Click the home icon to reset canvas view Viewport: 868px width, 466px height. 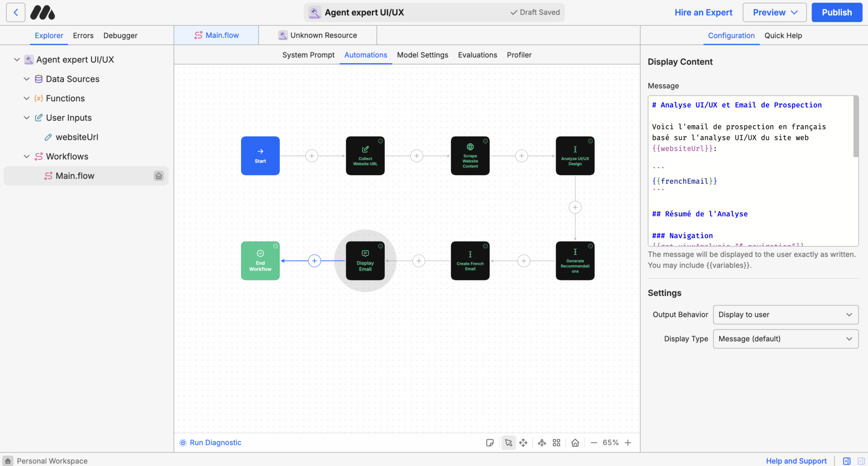(x=575, y=442)
